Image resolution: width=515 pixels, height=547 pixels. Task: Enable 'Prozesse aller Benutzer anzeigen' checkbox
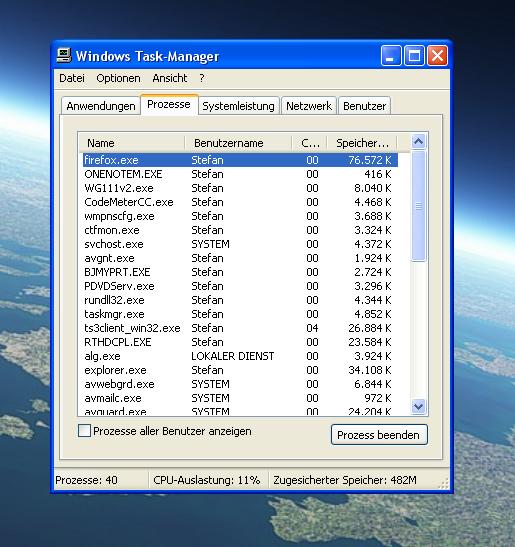[x=84, y=431]
